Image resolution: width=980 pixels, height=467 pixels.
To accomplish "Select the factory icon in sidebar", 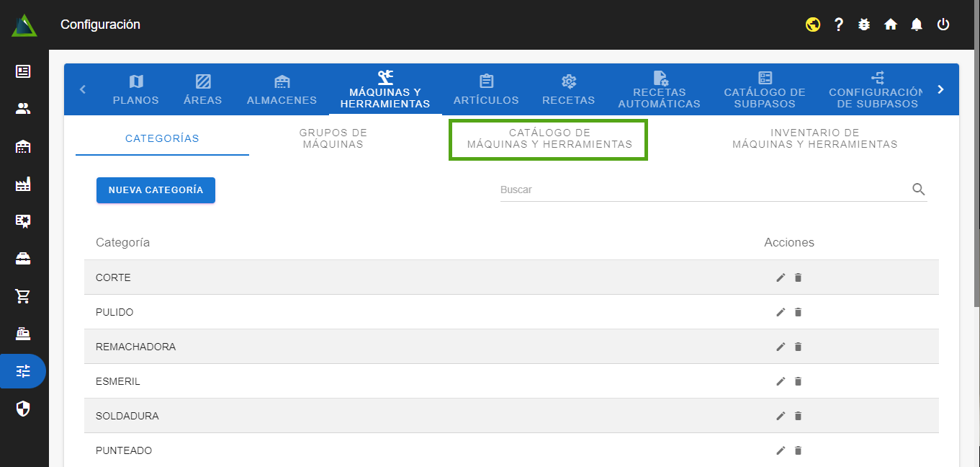I will (23, 184).
